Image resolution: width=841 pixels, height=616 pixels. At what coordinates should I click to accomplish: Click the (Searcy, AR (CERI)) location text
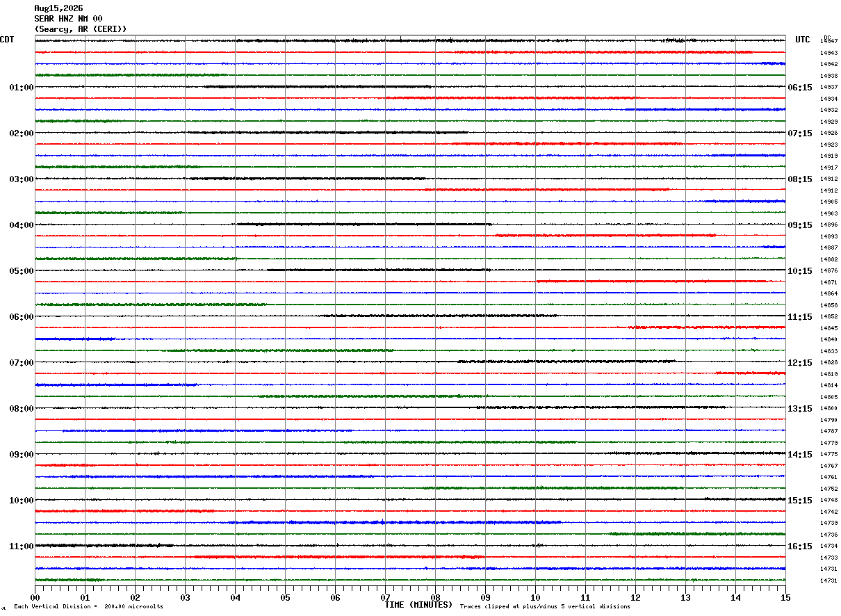pos(81,29)
